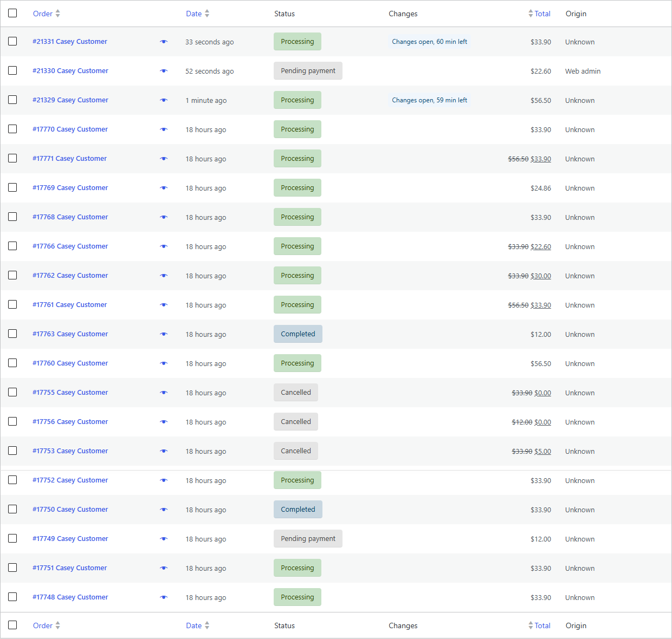Sort by Total column in header
672x639 pixels.
(539, 14)
